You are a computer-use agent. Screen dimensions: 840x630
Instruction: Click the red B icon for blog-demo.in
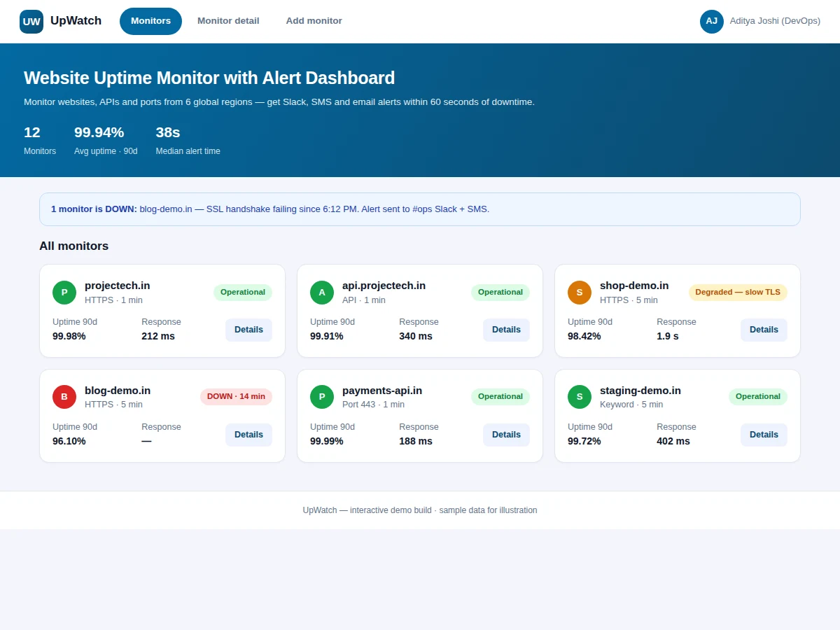64,397
